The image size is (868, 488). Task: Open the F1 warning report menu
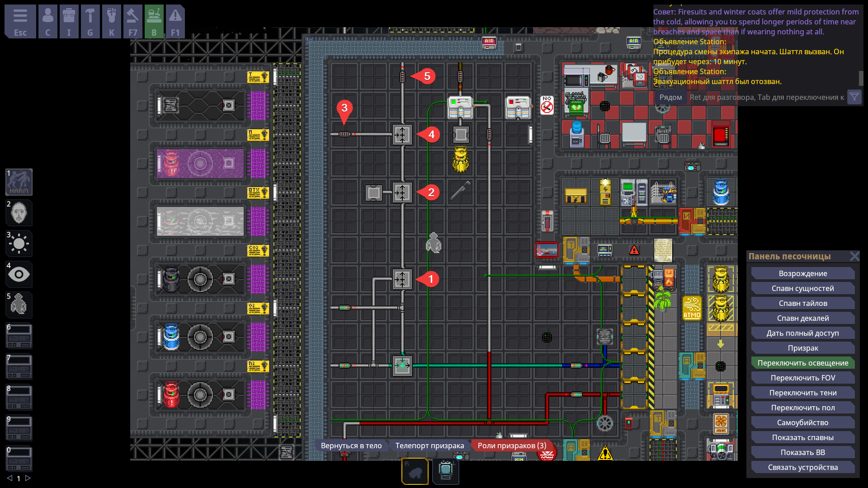175,22
